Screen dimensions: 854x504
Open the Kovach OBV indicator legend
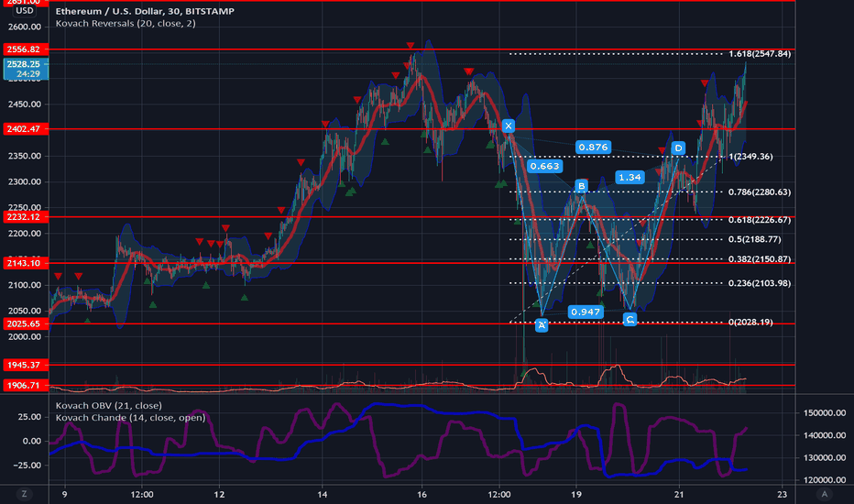pyautogui.click(x=108, y=405)
